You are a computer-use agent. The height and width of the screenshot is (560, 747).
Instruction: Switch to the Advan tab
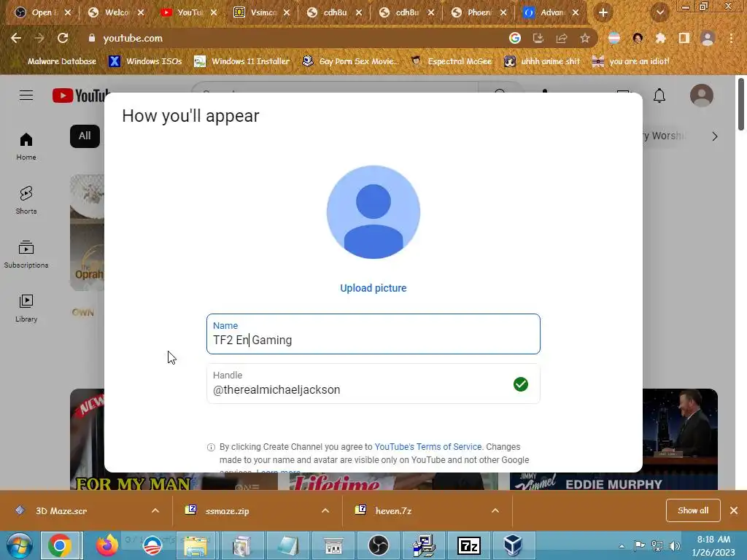551,12
